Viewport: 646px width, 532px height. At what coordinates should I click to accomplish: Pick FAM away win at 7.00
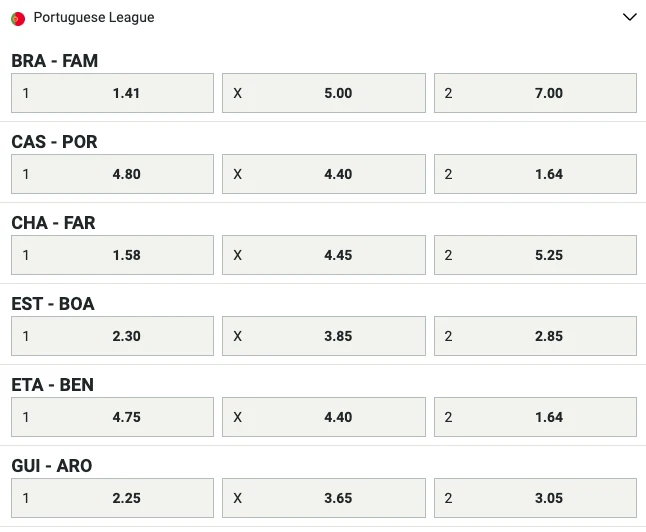[x=535, y=93]
